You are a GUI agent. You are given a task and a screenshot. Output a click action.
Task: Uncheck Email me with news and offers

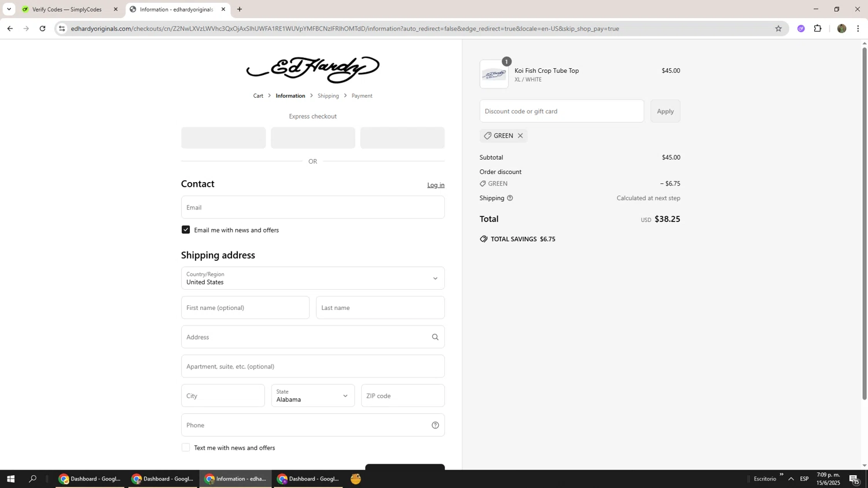pyautogui.click(x=186, y=230)
